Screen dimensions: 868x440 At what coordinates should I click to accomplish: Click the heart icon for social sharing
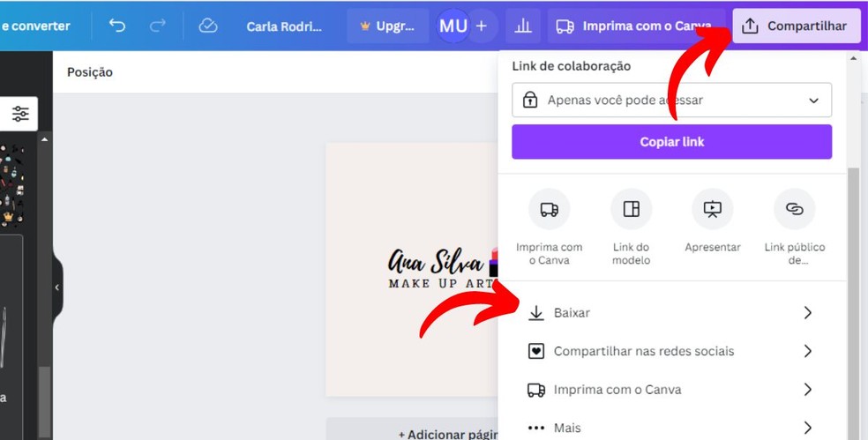[x=535, y=351]
